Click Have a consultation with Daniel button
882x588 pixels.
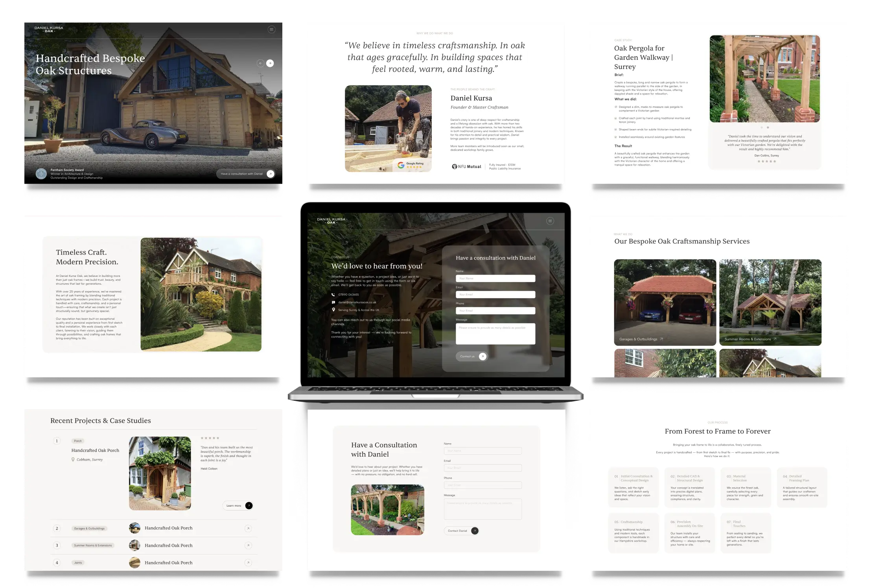[x=245, y=174]
